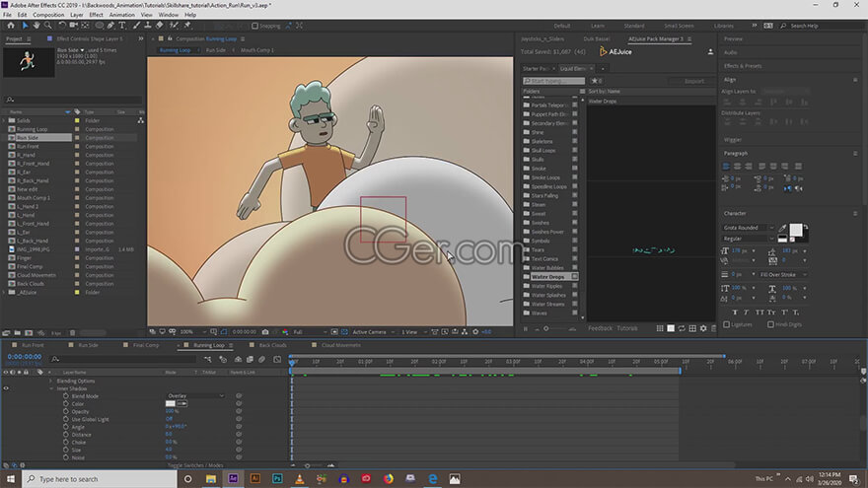The image size is (868, 488).
Task: Select the Zoom magnifier tool
Action: tap(48, 26)
